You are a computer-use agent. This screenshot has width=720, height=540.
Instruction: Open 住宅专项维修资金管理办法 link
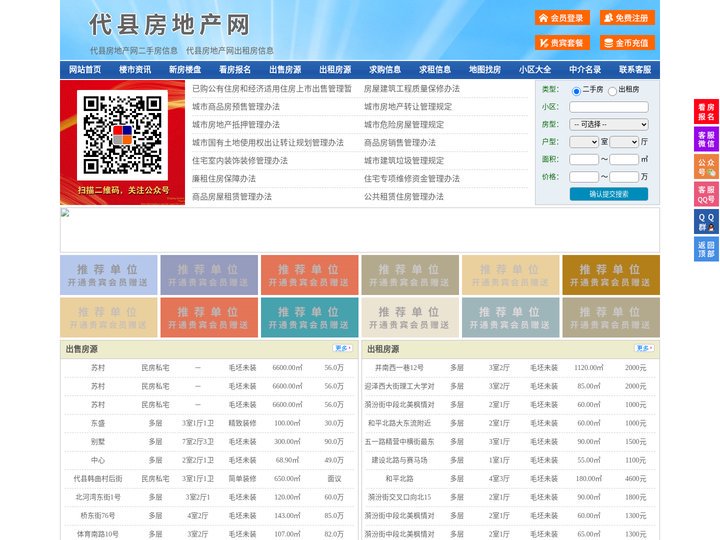(411, 179)
